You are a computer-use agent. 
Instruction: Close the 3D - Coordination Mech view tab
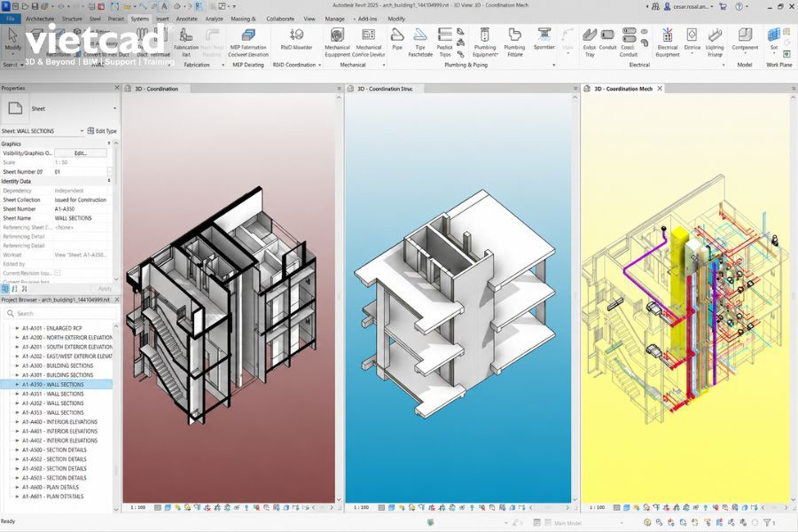pyautogui.click(x=660, y=88)
